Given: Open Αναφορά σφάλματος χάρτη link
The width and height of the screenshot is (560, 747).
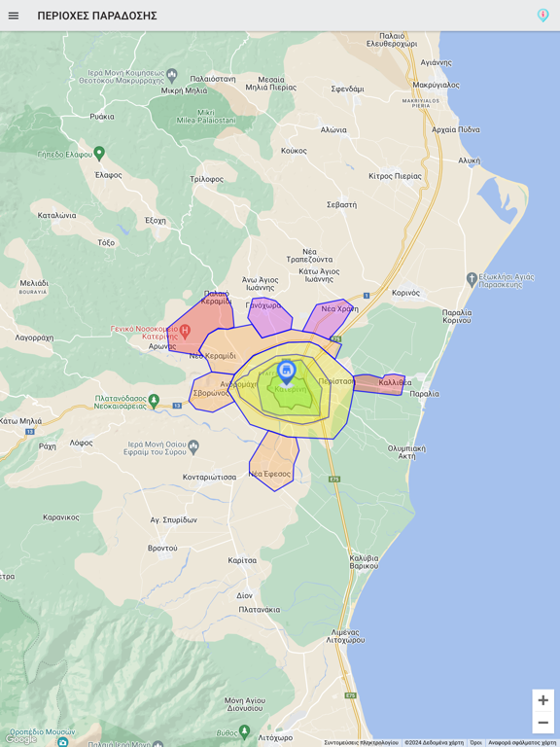Looking at the screenshot, I should pos(522,743).
